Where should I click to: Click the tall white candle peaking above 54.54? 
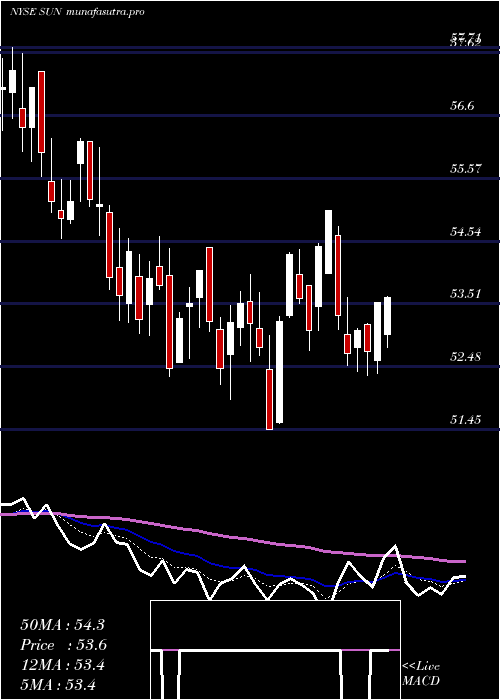(329, 242)
